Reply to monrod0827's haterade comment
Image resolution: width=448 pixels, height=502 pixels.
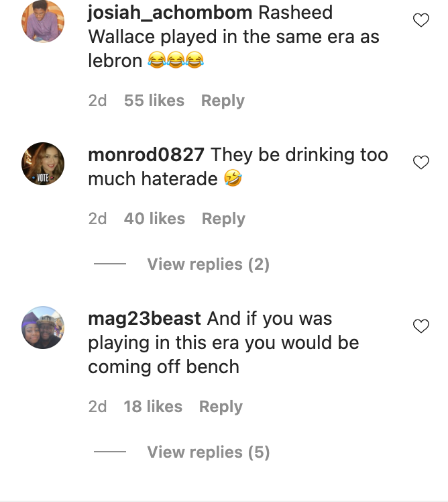(x=223, y=219)
